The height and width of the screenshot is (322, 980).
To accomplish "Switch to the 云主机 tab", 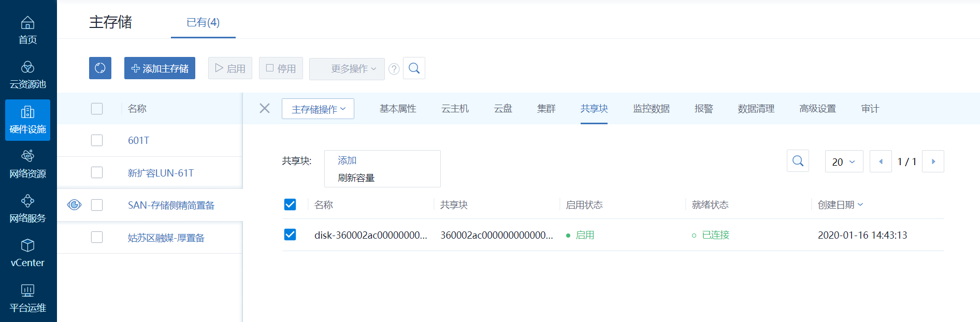I will coord(455,108).
